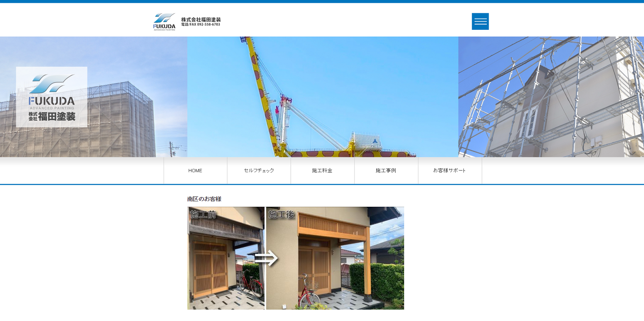Image resolution: width=644 pixels, height=321 pixels.
Task: Open the 施工事例 navigation tab
Action: (x=386, y=171)
